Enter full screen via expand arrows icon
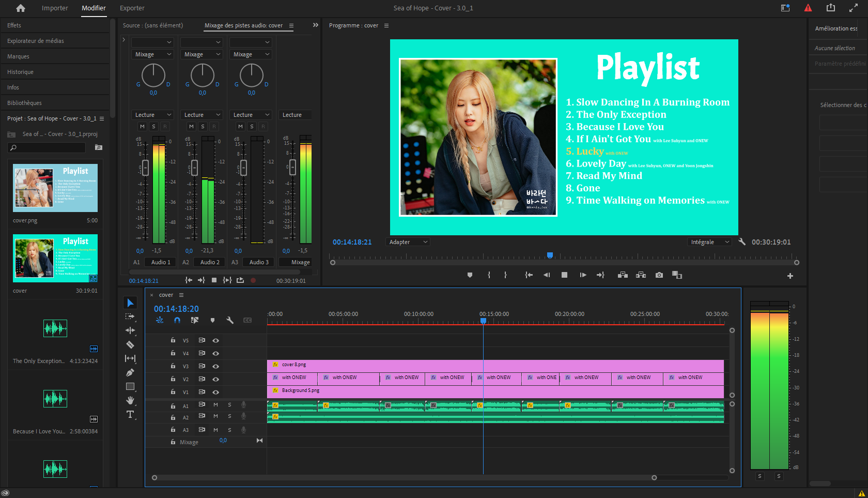 pos(854,8)
